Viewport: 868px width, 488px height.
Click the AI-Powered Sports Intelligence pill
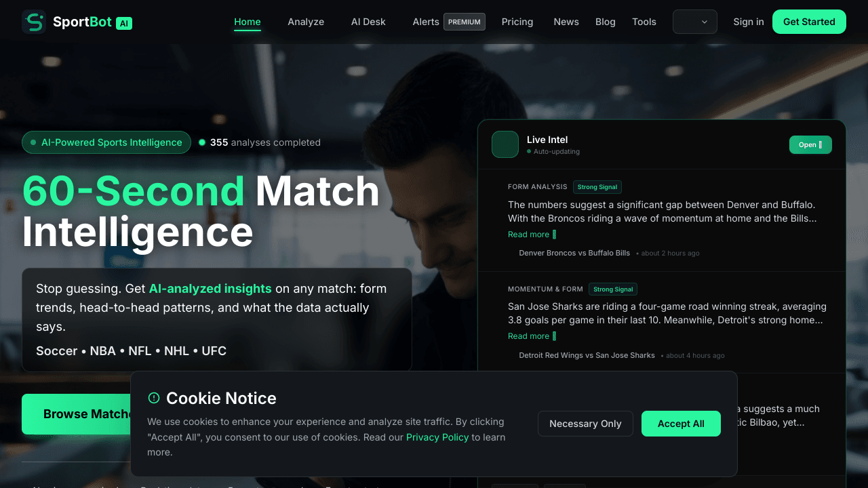(106, 142)
